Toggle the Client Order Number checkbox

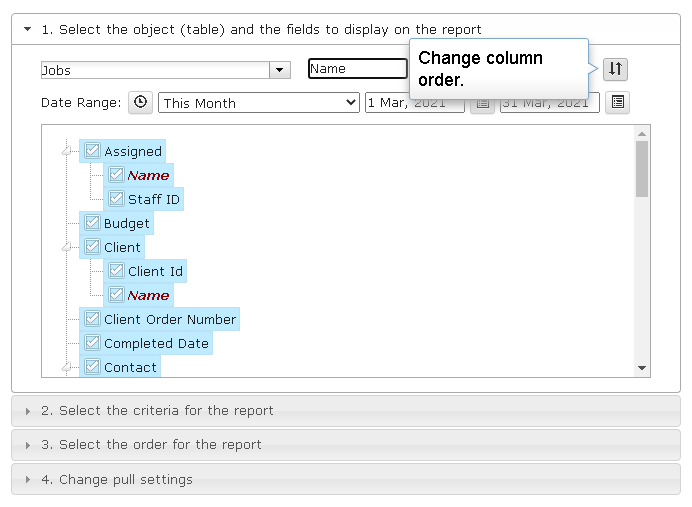92,318
